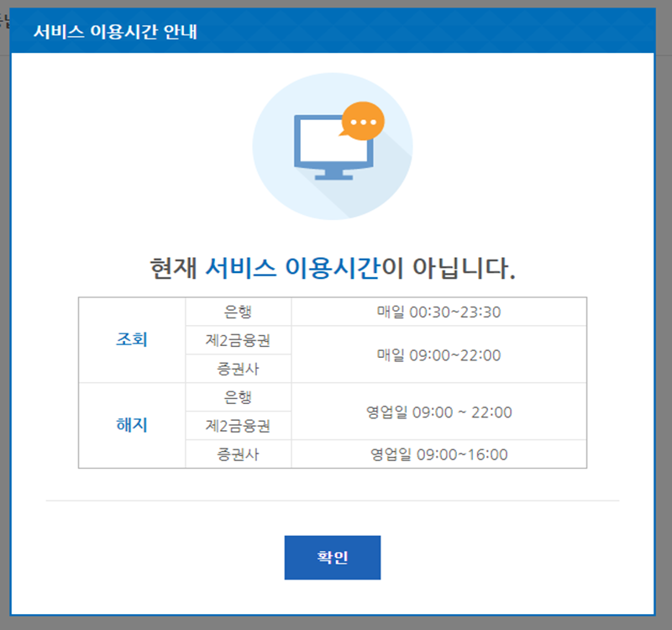Select the 매일 00:30~23:30 time entry
This screenshot has height=630, width=672.
tap(436, 312)
